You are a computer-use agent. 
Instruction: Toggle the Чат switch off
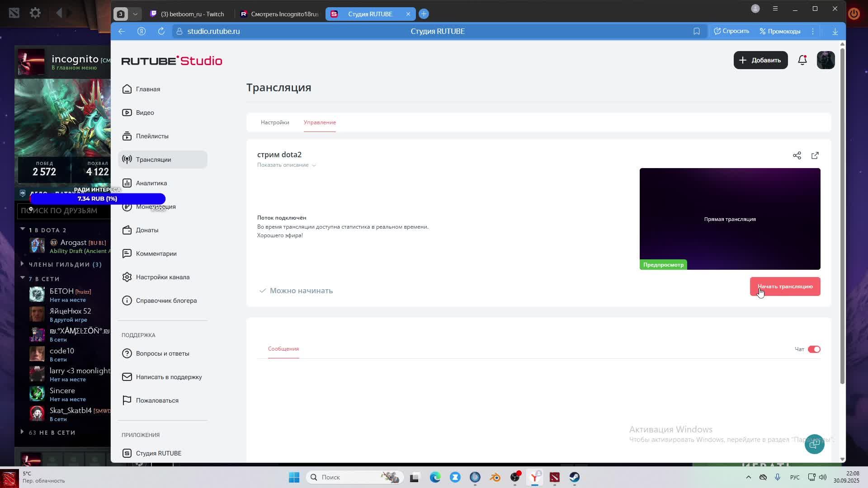click(814, 349)
